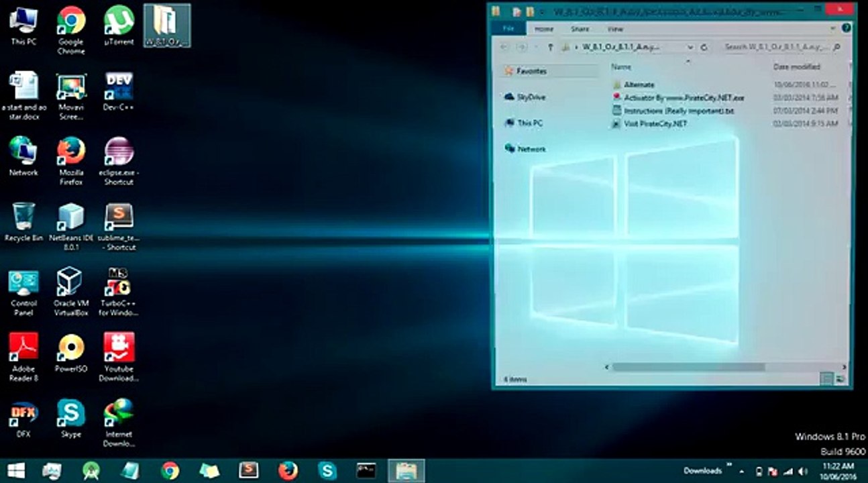Open Sublime Text from the taskbar
Screen dimensions: 868x483
[249, 470]
